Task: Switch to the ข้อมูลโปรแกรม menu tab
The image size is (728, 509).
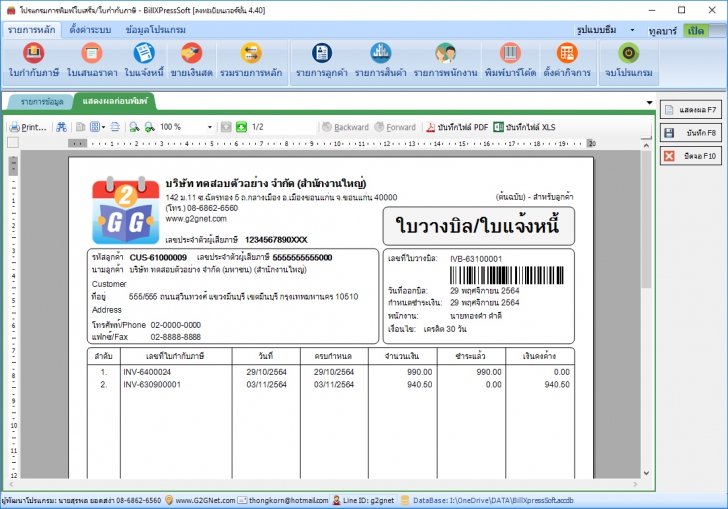Action: click(156, 30)
